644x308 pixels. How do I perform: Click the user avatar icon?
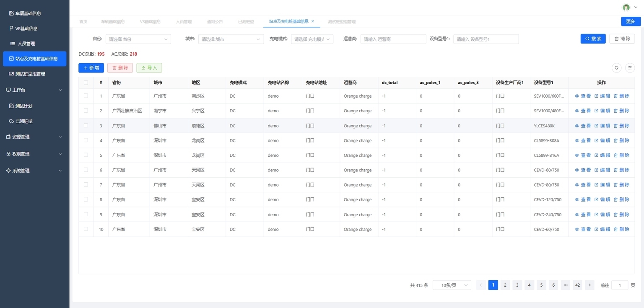[626, 8]
